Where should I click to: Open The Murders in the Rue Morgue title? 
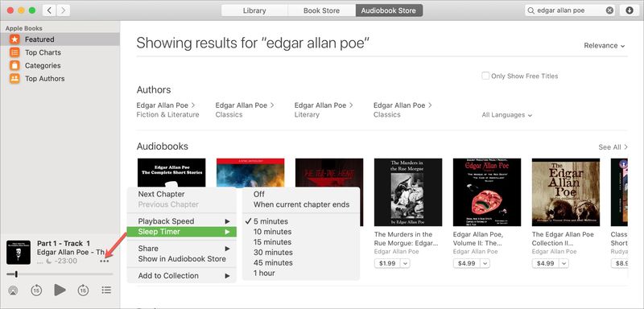[407, 239]
